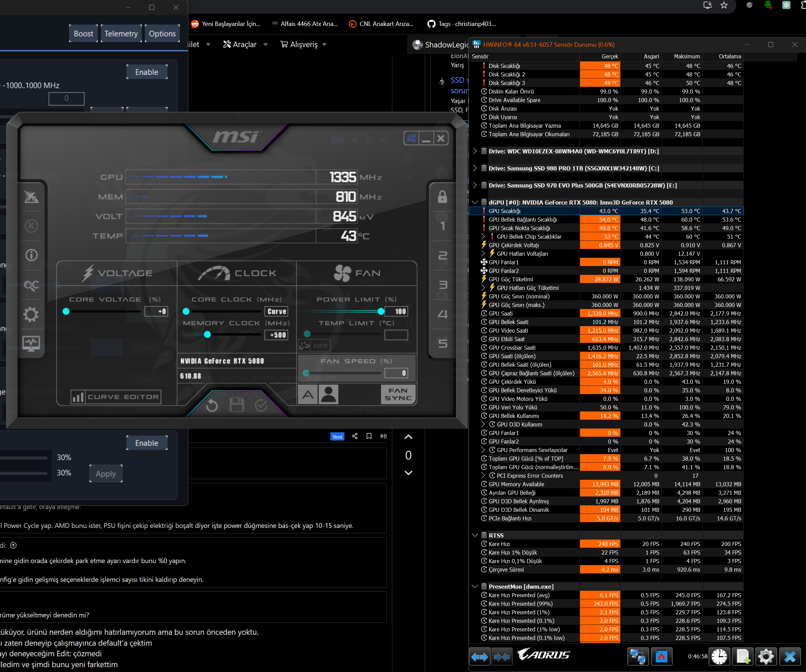The height and width of the screenshot is (672, 806).
Task: Open the Curve Editor in Afterburner
Action: click(116, 397)
